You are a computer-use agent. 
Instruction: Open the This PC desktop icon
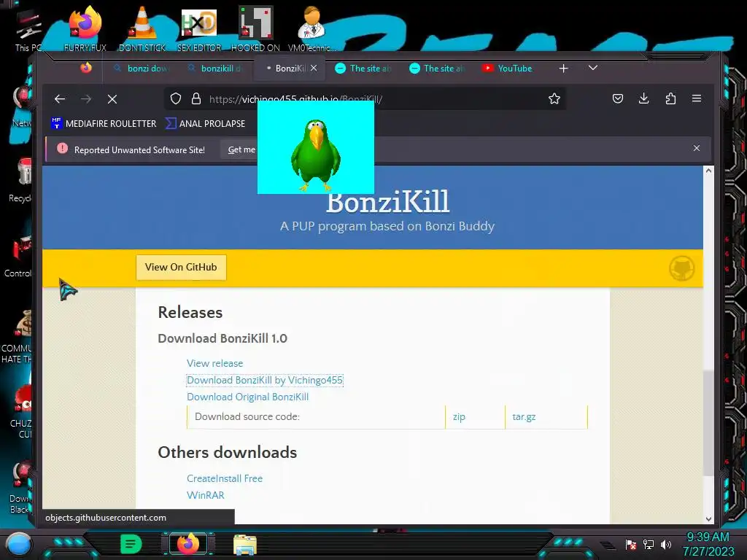(x=28, y=29)
